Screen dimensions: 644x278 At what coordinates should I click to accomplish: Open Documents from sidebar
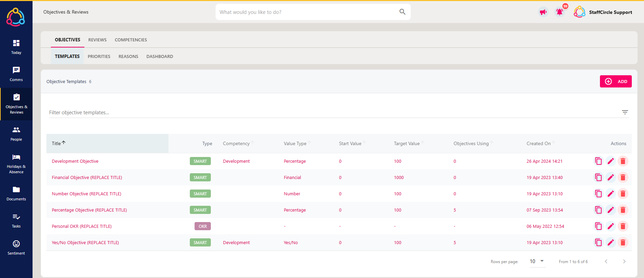point(16,194)
